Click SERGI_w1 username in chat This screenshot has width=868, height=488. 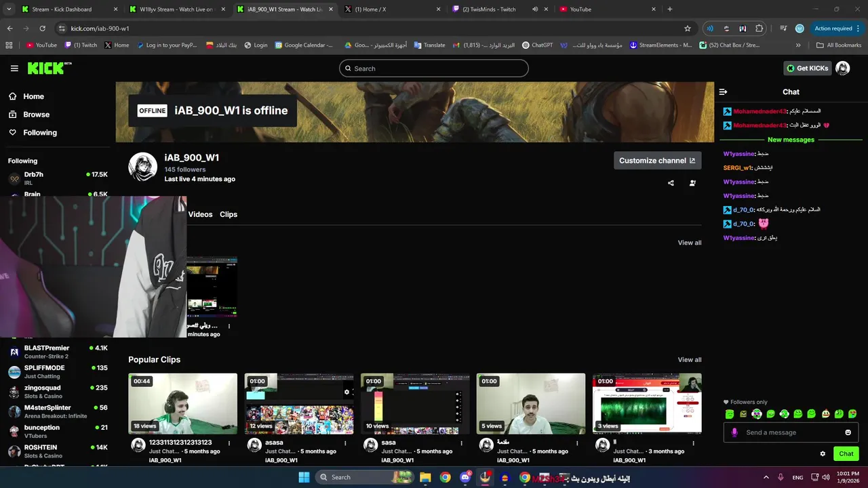[737, 168]
